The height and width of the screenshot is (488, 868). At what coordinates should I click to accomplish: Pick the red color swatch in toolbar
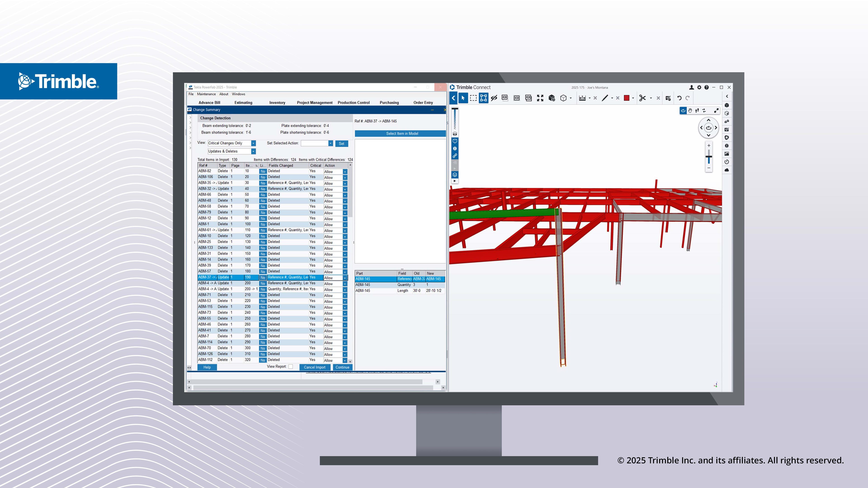click(x=627, y=98)
